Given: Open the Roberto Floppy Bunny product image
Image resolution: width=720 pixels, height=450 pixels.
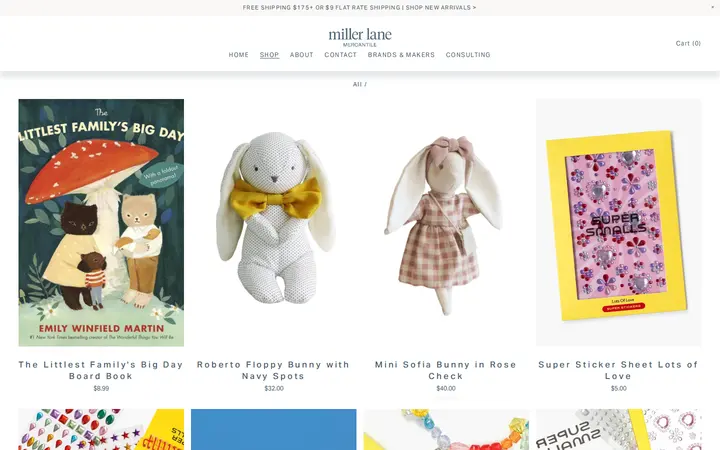Looking at the screenshot, I should tap(274, 223).
